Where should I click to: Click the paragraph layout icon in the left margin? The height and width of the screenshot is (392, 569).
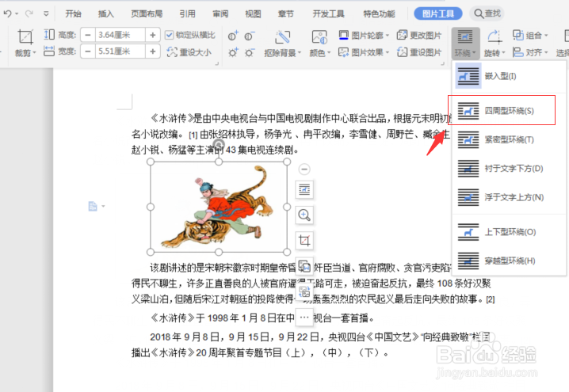point(93,207)
